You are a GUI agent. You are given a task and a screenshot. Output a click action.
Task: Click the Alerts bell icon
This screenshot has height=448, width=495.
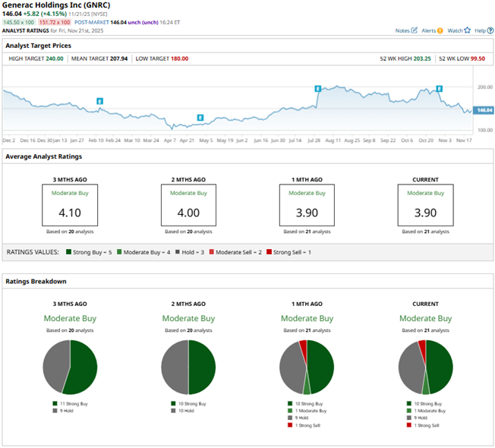click(x=440, y=30)
